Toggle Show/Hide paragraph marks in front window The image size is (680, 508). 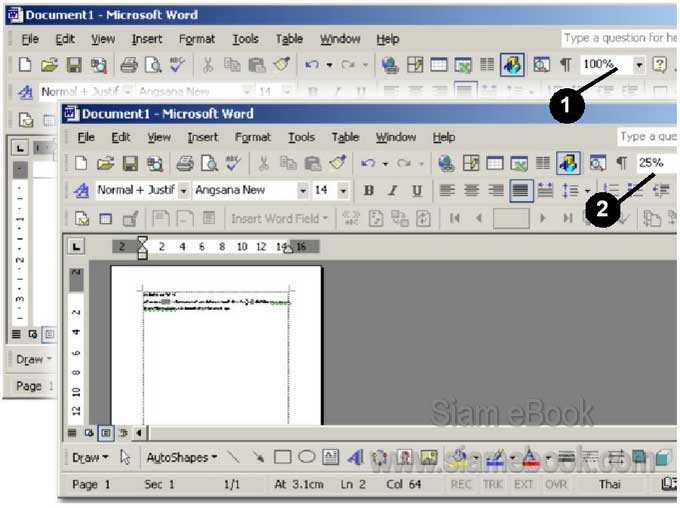[621, 163]
